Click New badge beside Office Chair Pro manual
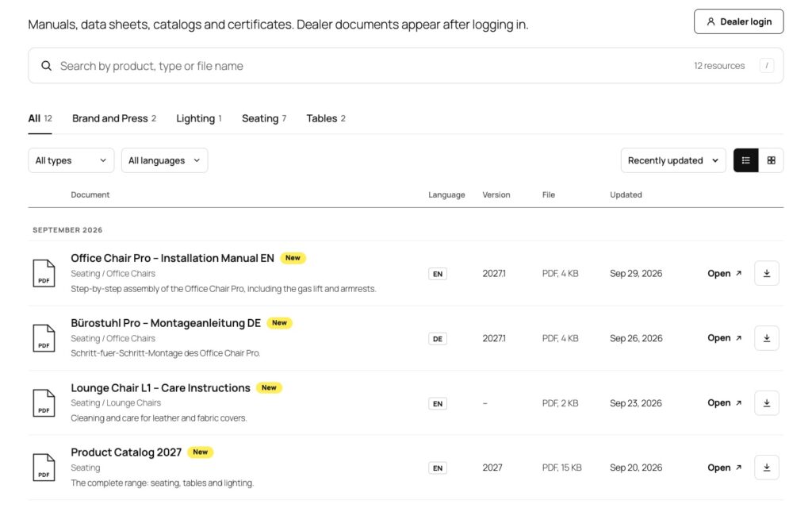The width and height of the screenshot is (812, 508). click(x=293, y=258)
